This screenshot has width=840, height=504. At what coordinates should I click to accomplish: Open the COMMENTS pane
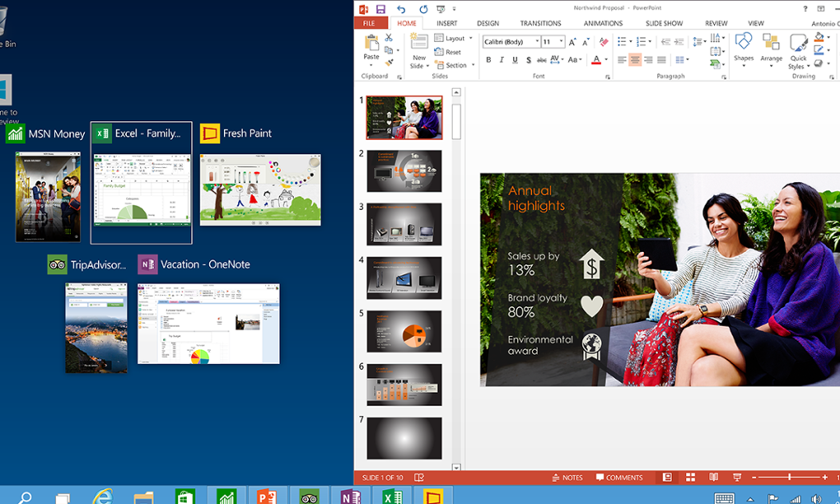620,478
